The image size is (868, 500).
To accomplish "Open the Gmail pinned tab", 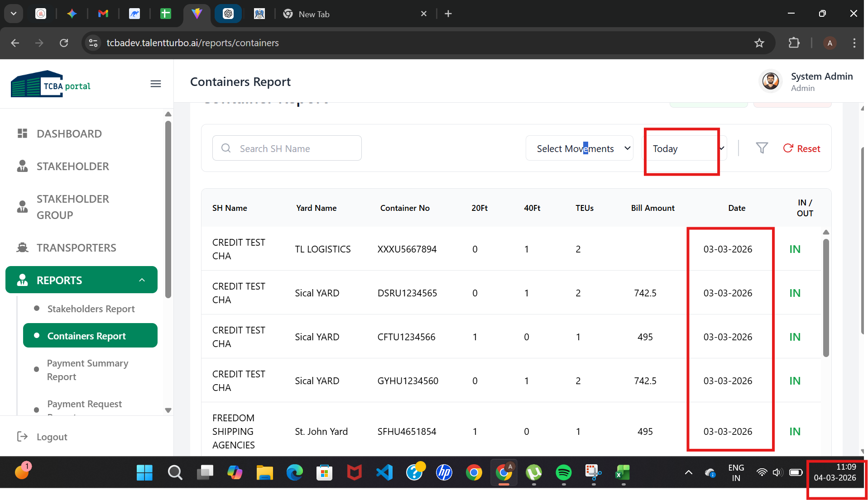I will click(x=103, y=14).
